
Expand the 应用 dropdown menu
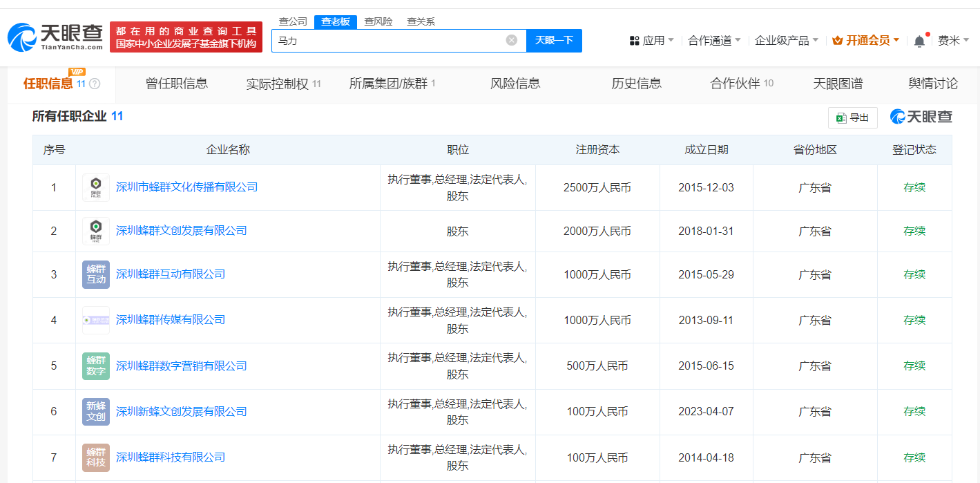pyautogui.click(x=652, y=41)
